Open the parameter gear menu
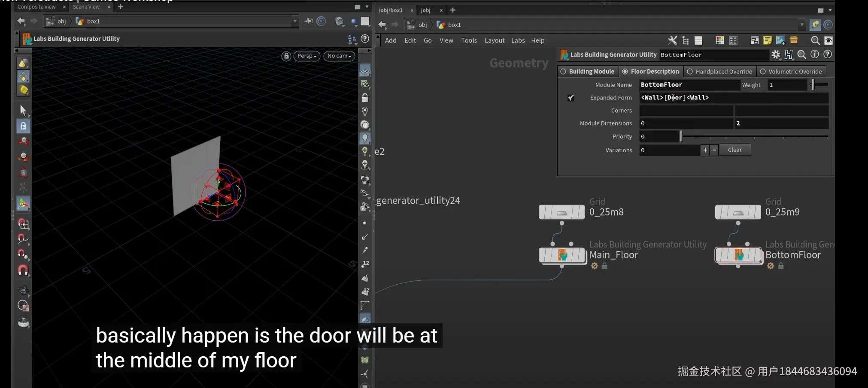868x388 pixels. pos(776,54)
